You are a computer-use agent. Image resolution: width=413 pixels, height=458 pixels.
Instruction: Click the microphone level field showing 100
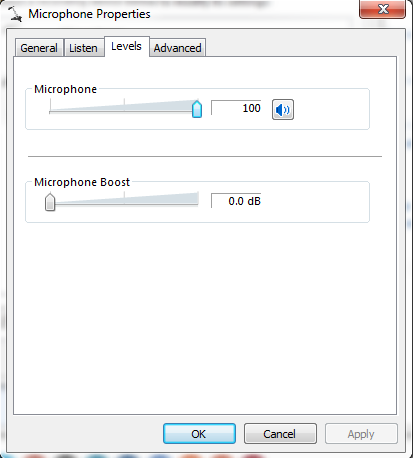pyautogui.click(x=236, y=108)
